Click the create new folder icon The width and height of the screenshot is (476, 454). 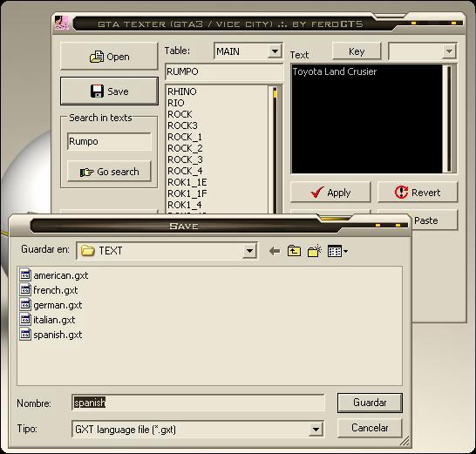314,251
